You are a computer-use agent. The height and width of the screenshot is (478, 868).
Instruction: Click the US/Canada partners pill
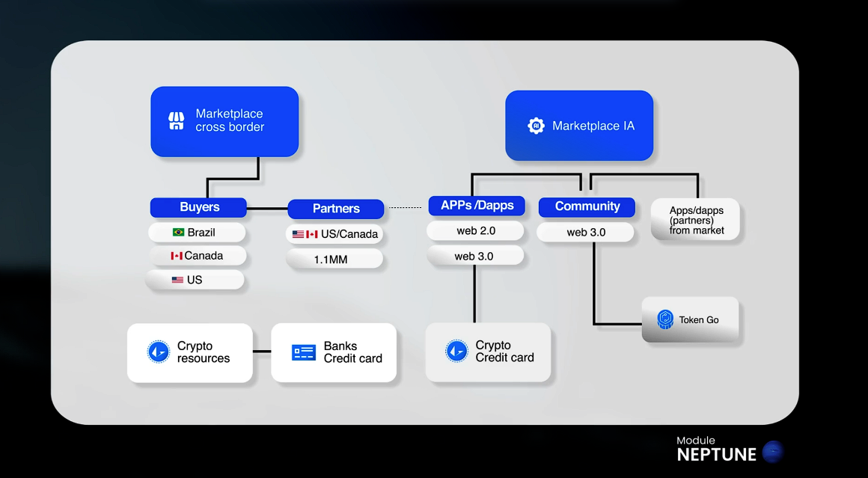pos(335,234)
